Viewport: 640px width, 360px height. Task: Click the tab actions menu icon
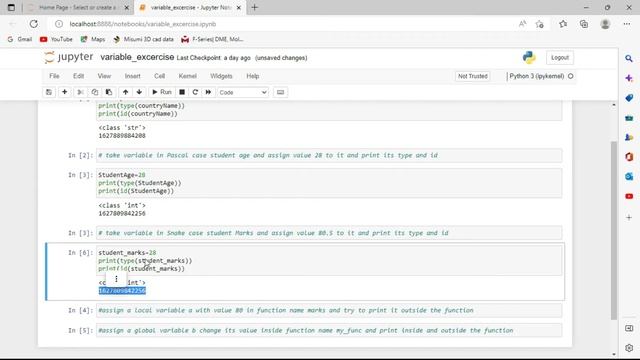11,7
